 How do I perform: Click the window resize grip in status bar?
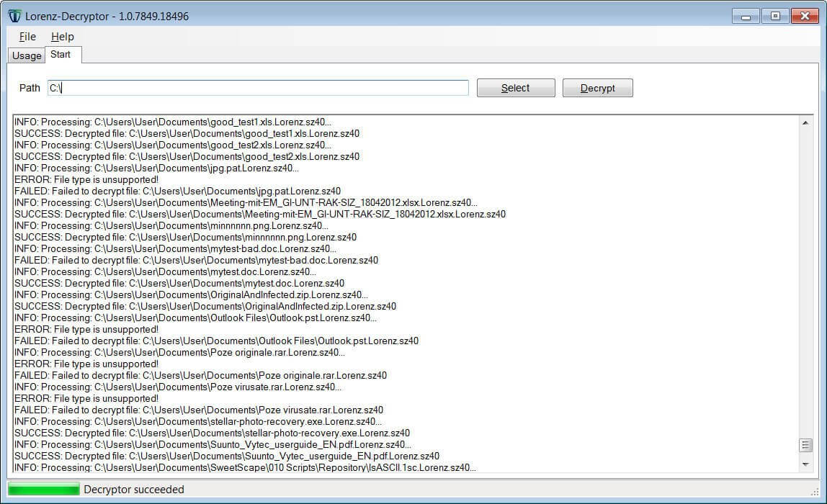(x=815, y=492)
